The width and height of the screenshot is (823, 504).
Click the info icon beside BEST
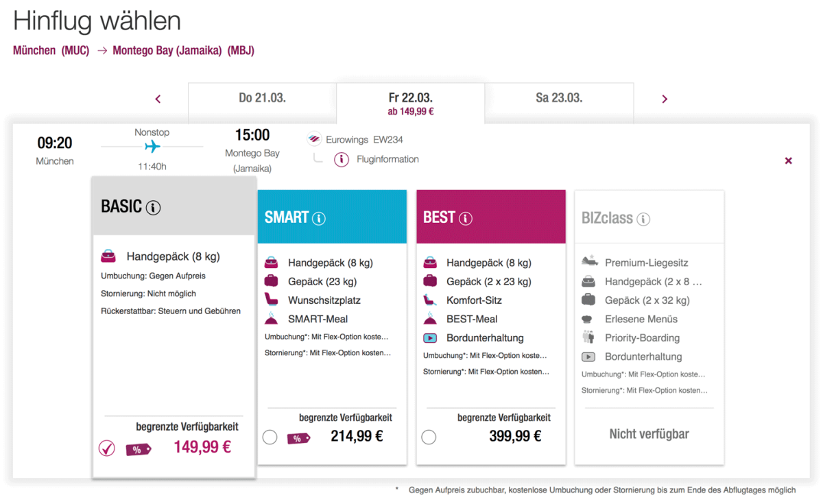click(466, 219)
